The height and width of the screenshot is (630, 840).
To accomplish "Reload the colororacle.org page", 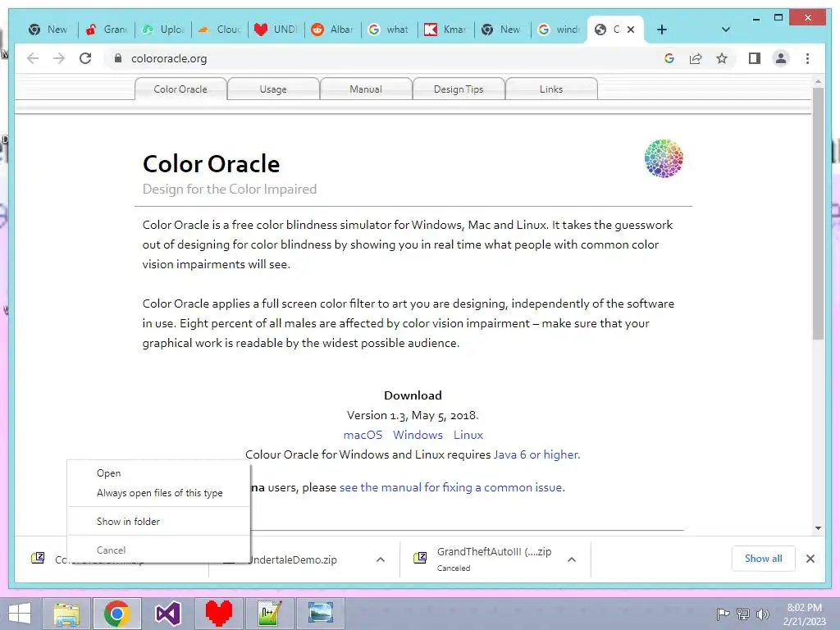I will point(85,58).
